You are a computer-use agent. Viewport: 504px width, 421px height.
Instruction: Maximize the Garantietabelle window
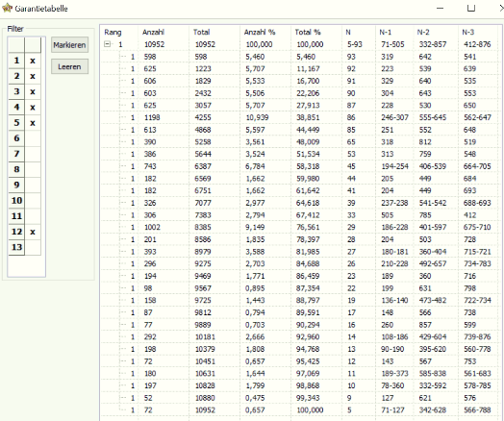(x=471, y=8)
